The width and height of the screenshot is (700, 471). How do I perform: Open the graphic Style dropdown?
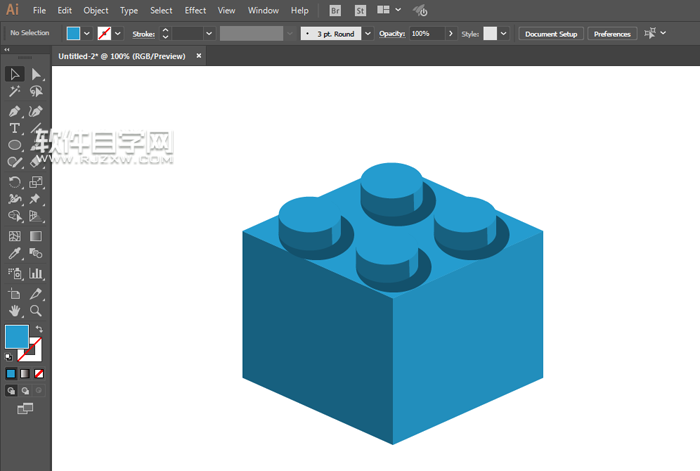tap(503, 33)
